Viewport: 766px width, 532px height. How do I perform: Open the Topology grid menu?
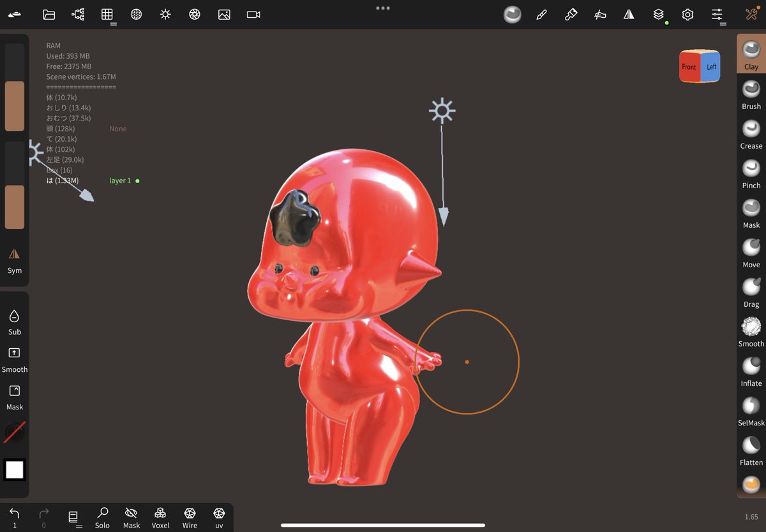107,15
